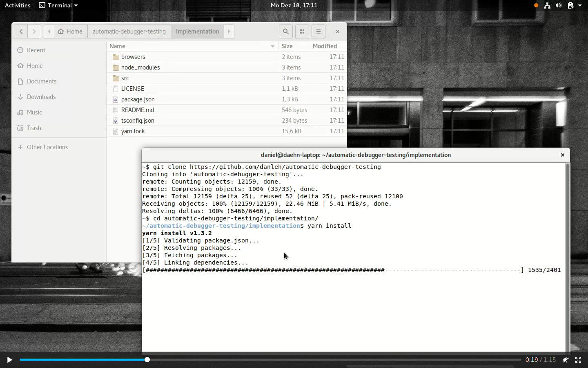Image resolution: width=588 pixels, height=368 pixels.
Task: Open Documents in the sidebar
Action: (59, 81)
